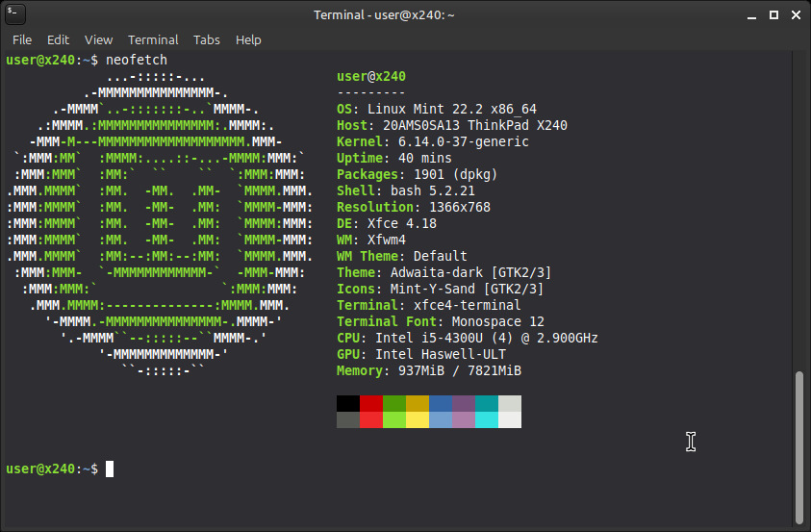Click the white color block, bottom row

pyautogui.click(x=510, y=419)
